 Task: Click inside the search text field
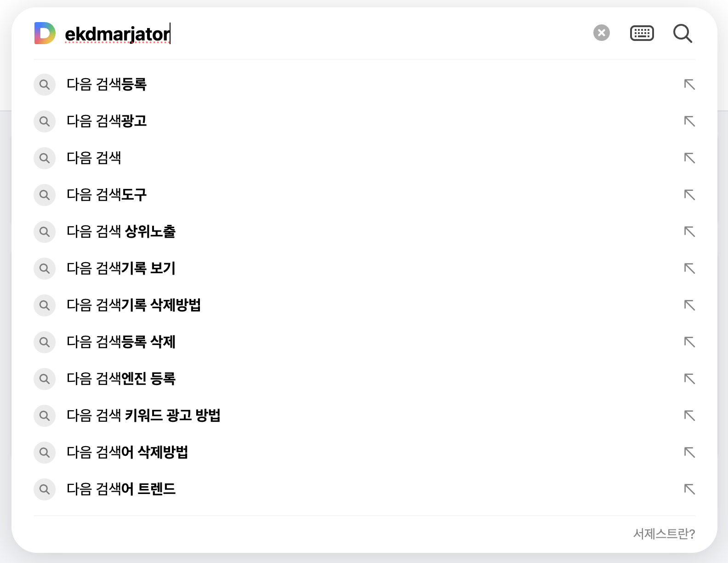(x=322, y=34)
